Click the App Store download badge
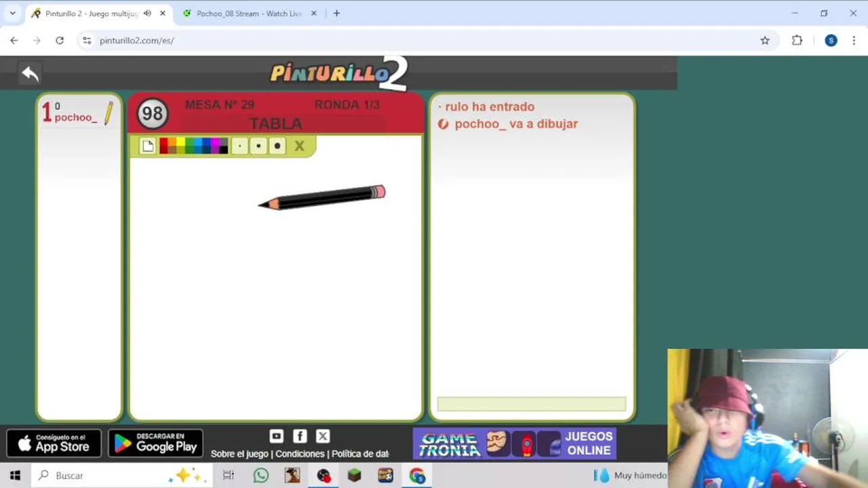 tap(54, 443)
